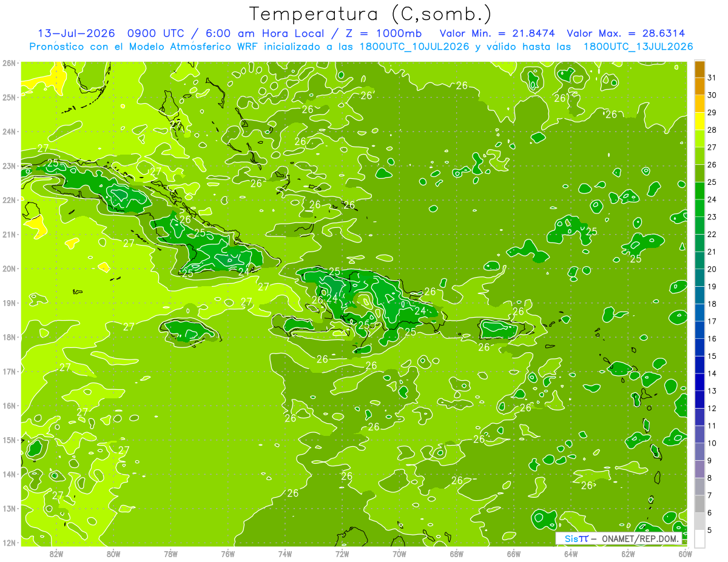Click the "66W" longitude axis label

coord(514,554)
